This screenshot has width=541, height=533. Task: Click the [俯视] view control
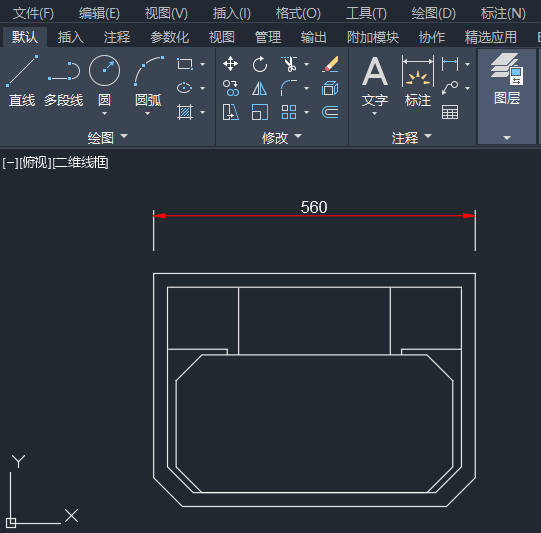(35, 162)
